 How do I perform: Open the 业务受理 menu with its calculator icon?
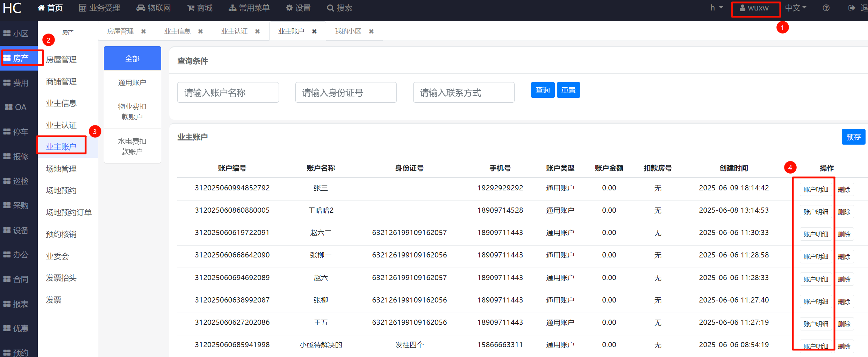(99, 8)
